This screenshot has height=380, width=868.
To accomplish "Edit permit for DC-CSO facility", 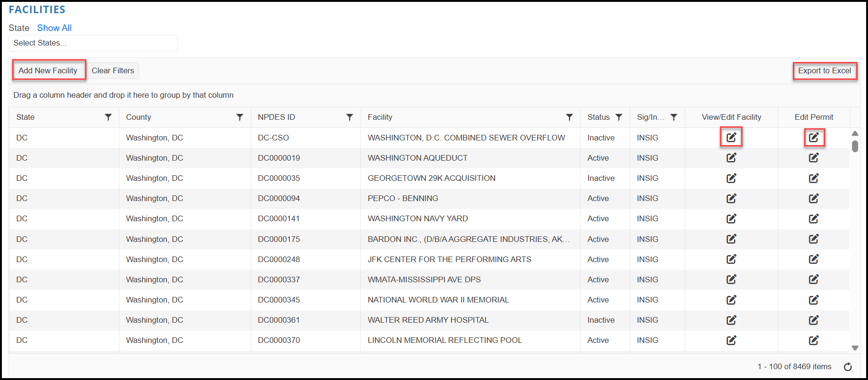I will [814, 138].
